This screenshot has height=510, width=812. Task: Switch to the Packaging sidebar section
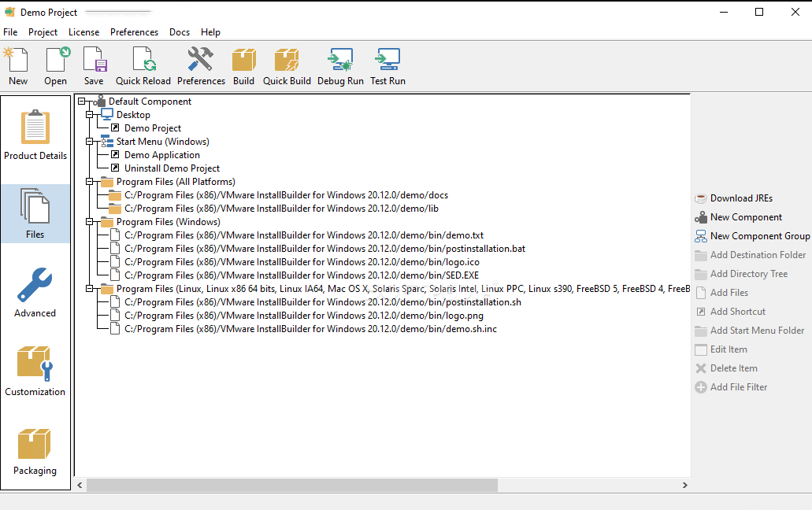[35, 450]
